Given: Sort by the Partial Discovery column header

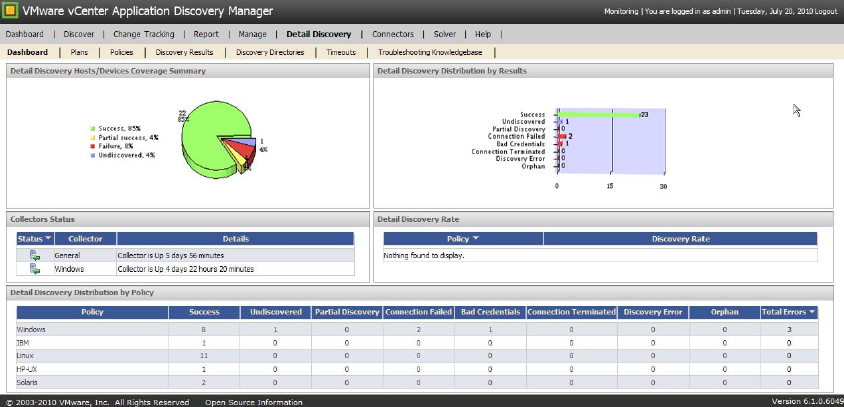Looking at the screenshot, I should tap(347, 312).
